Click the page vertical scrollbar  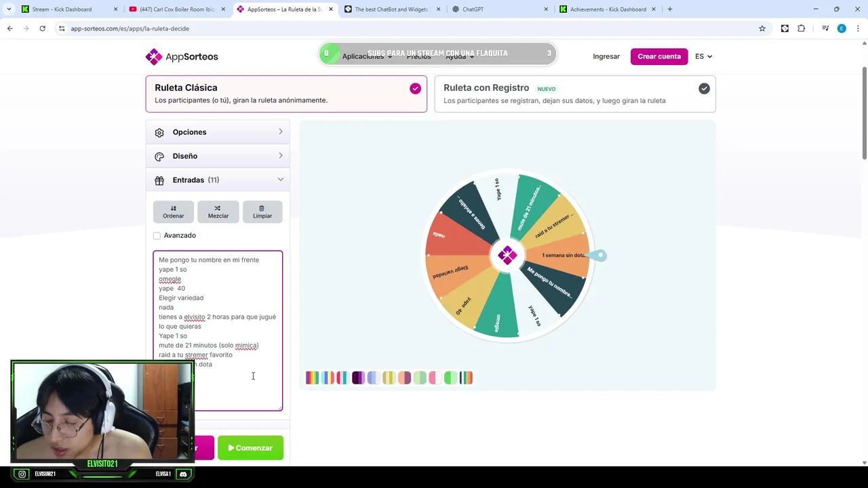864,114
